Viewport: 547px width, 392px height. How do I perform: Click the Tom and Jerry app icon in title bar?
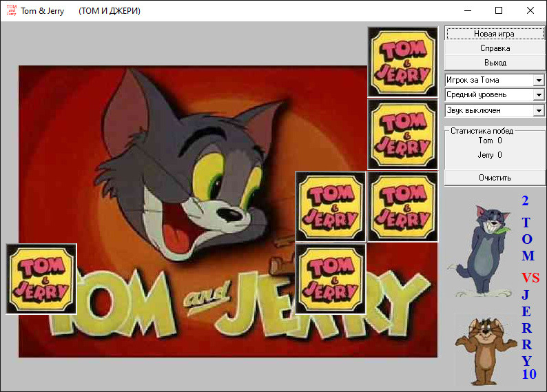tap(12, 10)
